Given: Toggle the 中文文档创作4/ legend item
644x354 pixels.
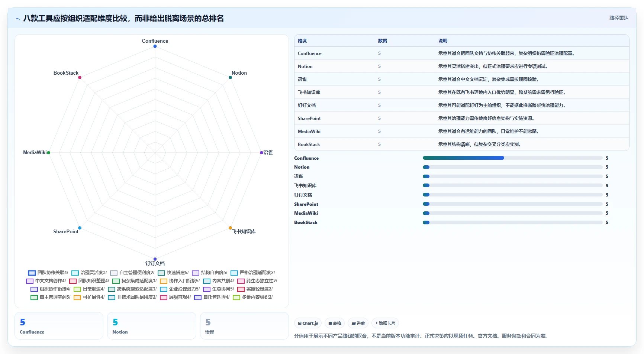Looking at the screenshot, I should pyautogui.click(x=46, y=281).
